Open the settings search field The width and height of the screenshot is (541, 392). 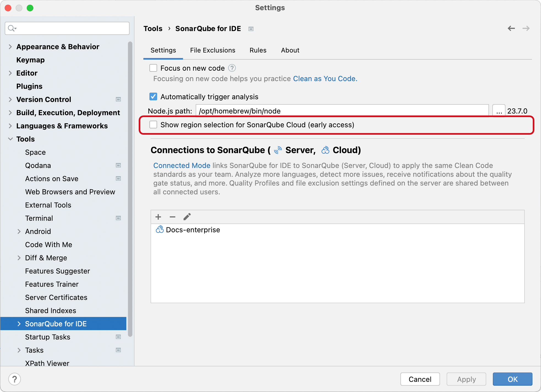(67, 28)
